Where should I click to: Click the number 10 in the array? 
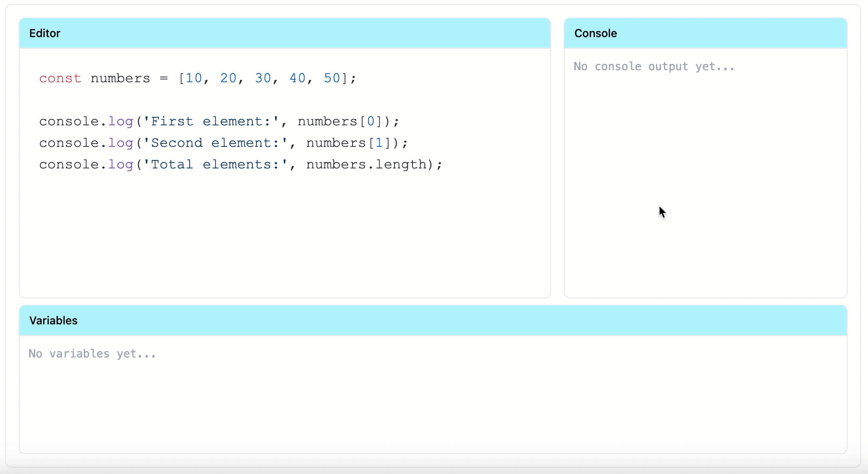(x=194, y=78)
